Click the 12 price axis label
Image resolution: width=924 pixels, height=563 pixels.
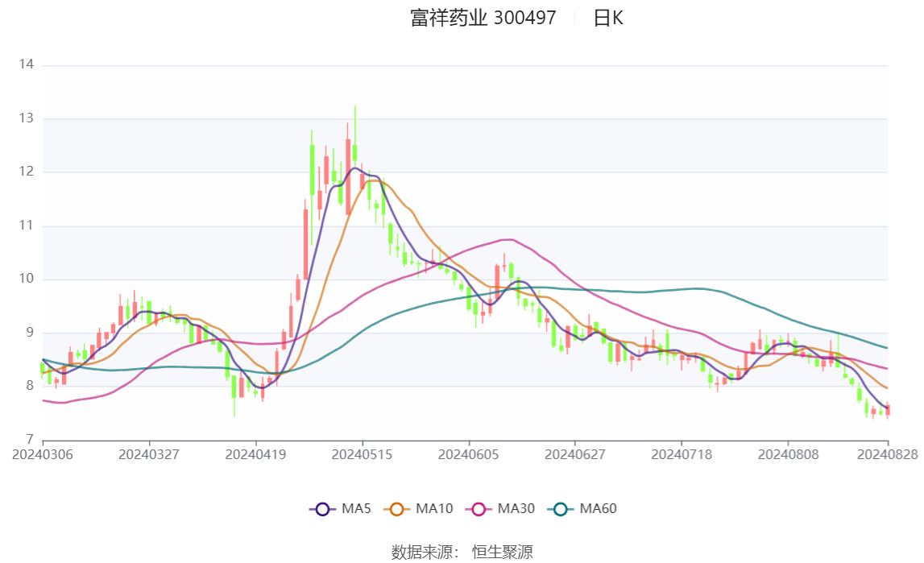pyautogui.click(x=26, y=172)
